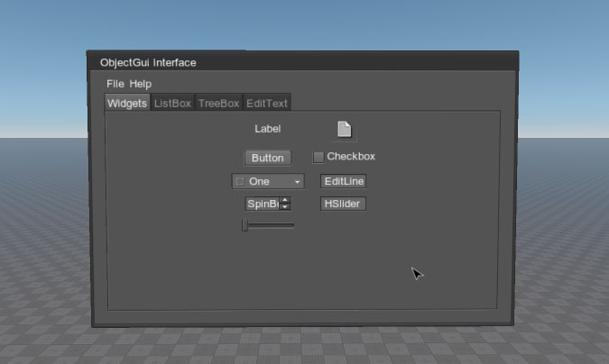Switch to the ListBox tab

click(172, 104)
